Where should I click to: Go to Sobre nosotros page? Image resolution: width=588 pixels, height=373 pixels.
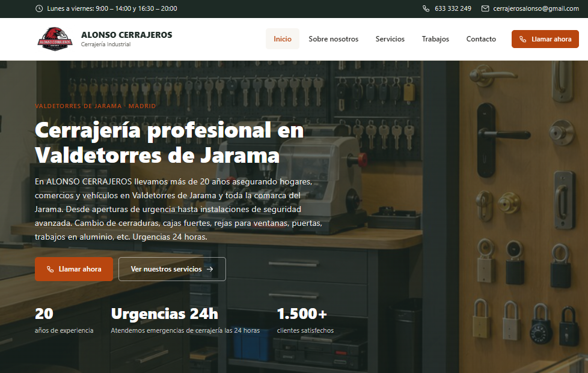point(333,39)
